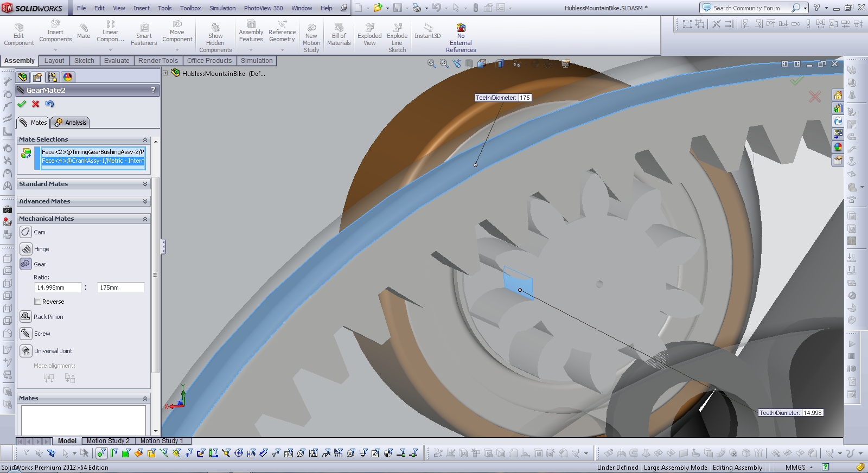Image resolution: width=868 pixels, height=473 pixels.
Task: Expand Standard Mates section
Action: (145, 184)
